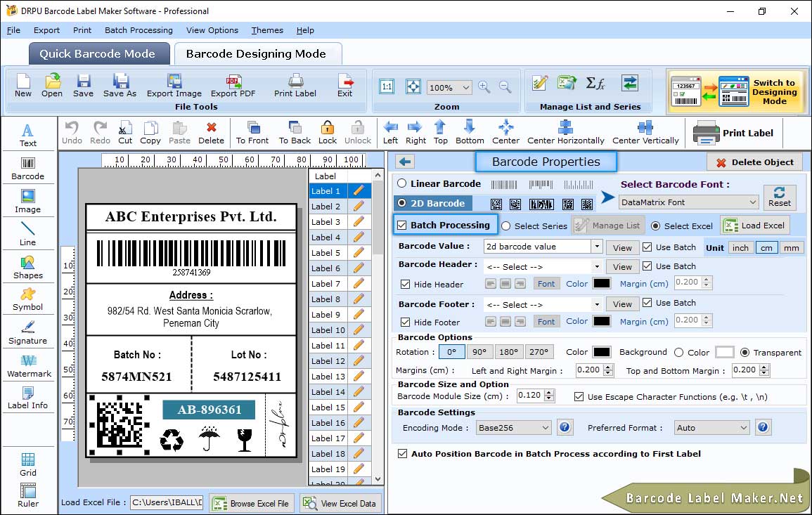This screenshot has width=812, height=515.
Task: Open the Symbol tool
Action: (28, 299)
